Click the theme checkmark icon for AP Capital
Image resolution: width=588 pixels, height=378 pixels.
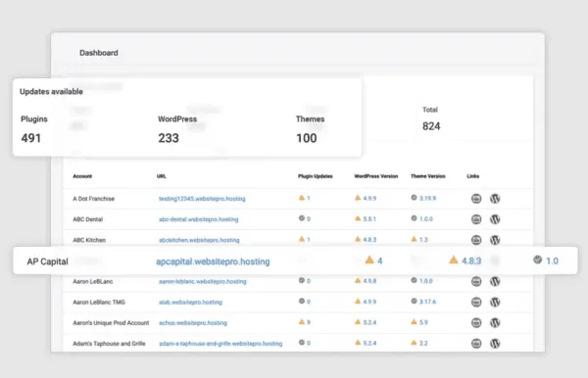pyautogui.click(x=537, y=260)
